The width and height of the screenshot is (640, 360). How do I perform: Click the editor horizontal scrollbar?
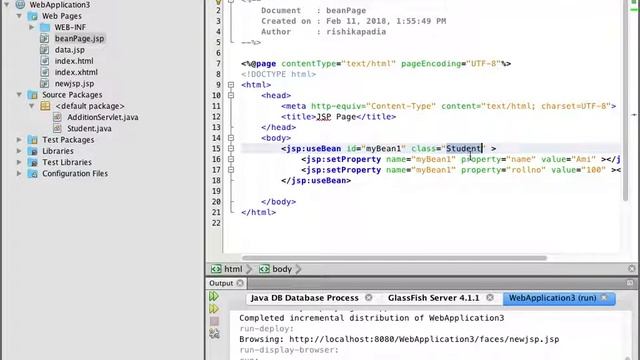pos(394,258)
